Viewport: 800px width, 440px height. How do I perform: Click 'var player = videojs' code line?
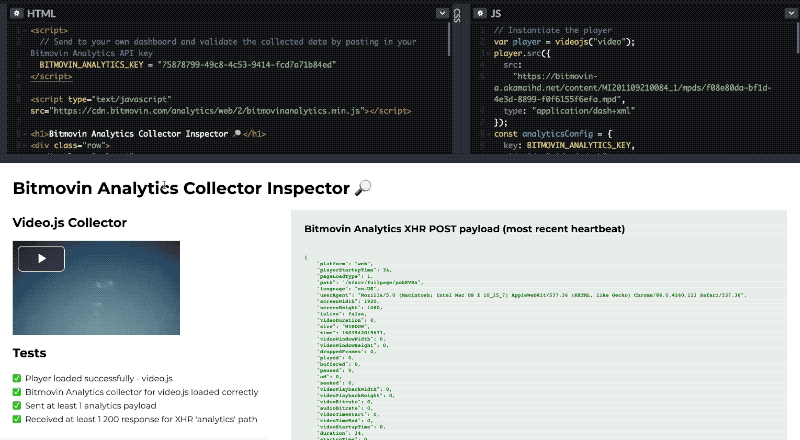tap(564, 42)
